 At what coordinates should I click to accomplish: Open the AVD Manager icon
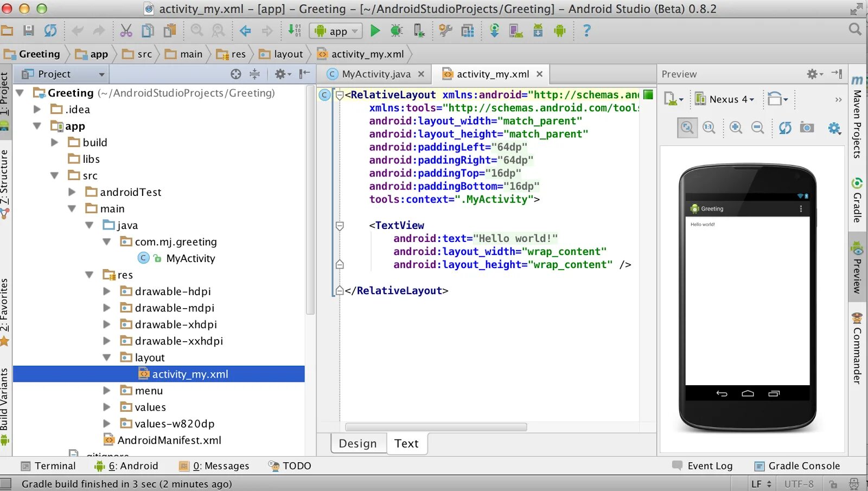pos(516,30)
